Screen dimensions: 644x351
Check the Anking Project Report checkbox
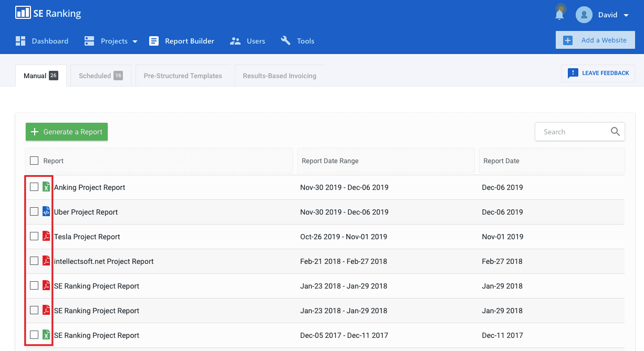coord(34,187)
